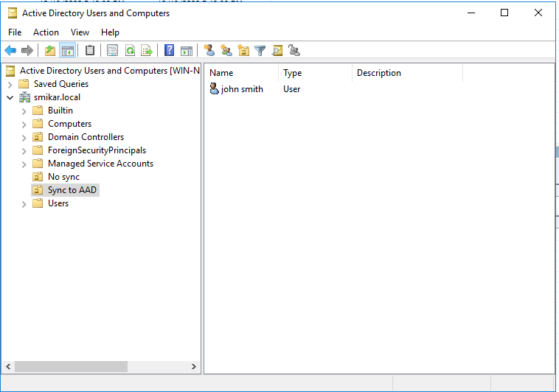This screenshot has height=392, width=559.
Task: Click the Export List toolbar icon
Action: 147,51
